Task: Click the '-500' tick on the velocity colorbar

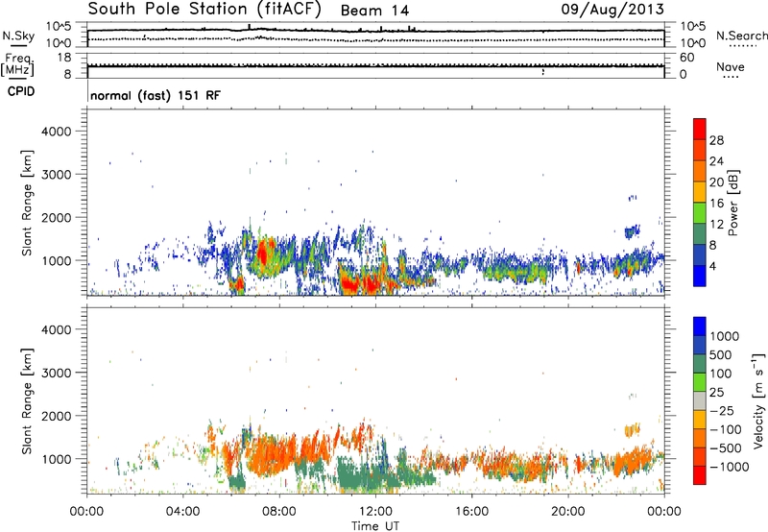Action: point(726,448)
